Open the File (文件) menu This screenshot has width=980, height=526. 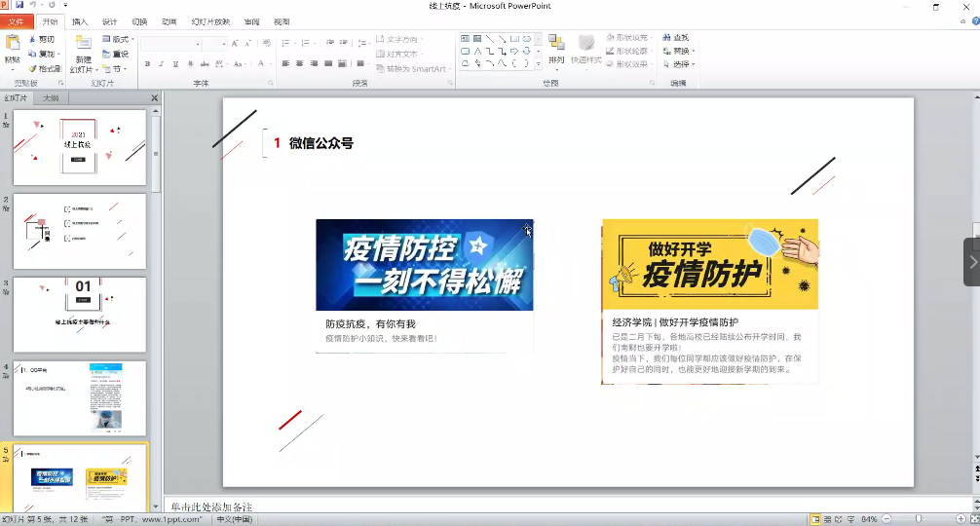(x=17, y=21)
